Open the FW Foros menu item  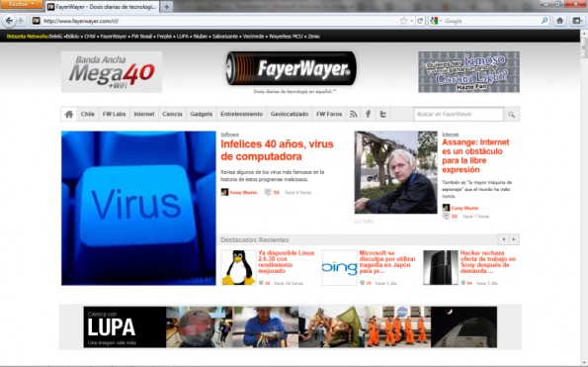pos(329,114)
